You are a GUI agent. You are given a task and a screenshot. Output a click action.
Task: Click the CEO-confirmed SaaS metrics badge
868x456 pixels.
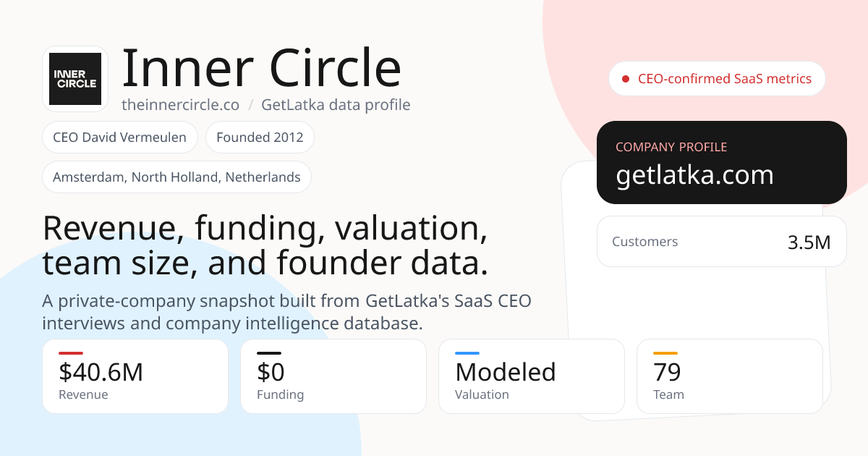(x=717, y=79)
